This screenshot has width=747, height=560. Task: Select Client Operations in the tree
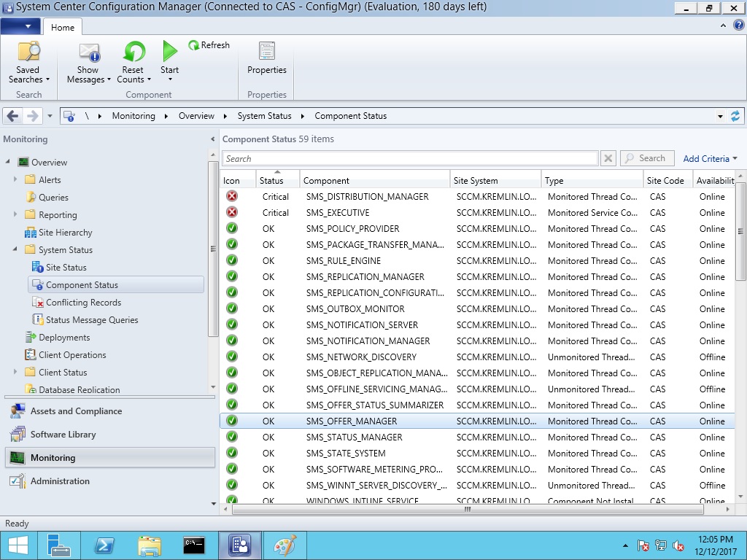(x=72, y=355)
